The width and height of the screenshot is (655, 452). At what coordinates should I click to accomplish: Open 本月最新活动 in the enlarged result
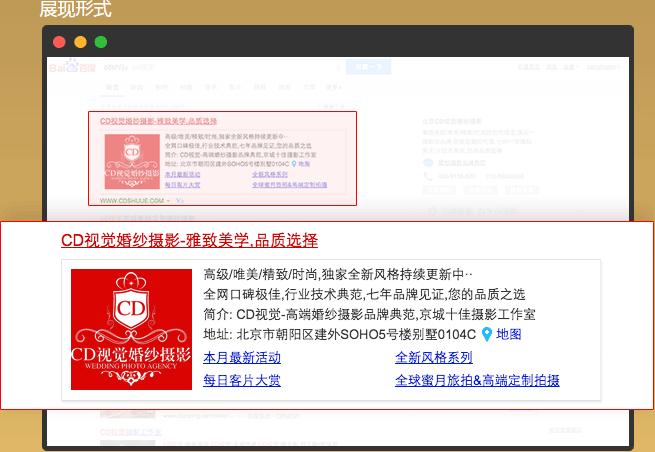pos(242,358)
